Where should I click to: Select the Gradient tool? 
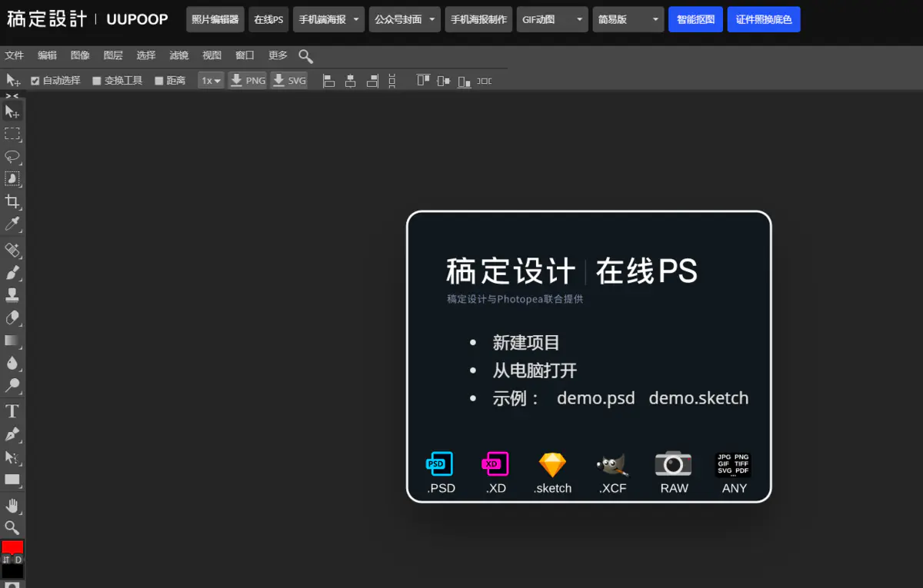tap(12, 340)
